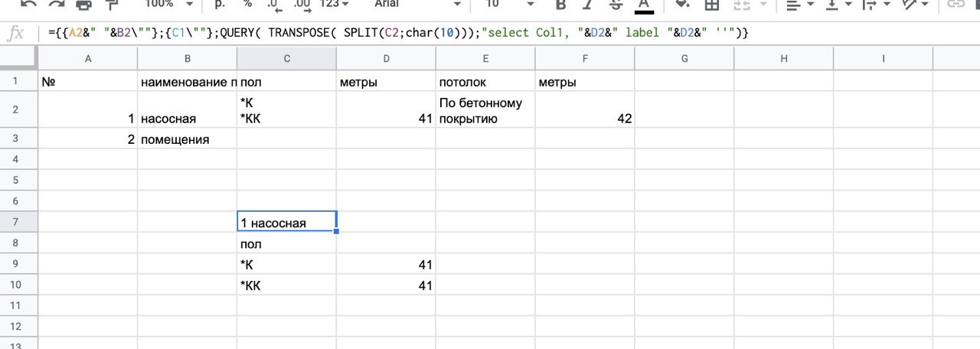Open the borders grid tool

pos(711,5)
